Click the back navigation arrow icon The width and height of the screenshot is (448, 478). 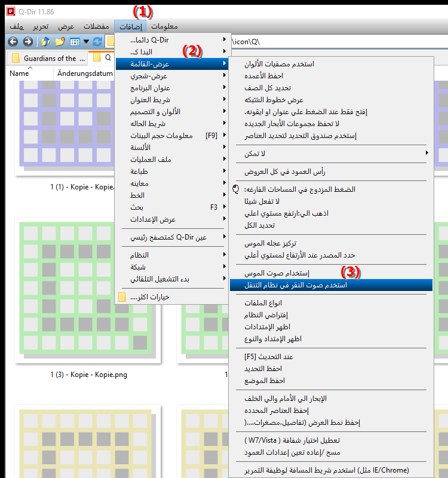(13, 41)
